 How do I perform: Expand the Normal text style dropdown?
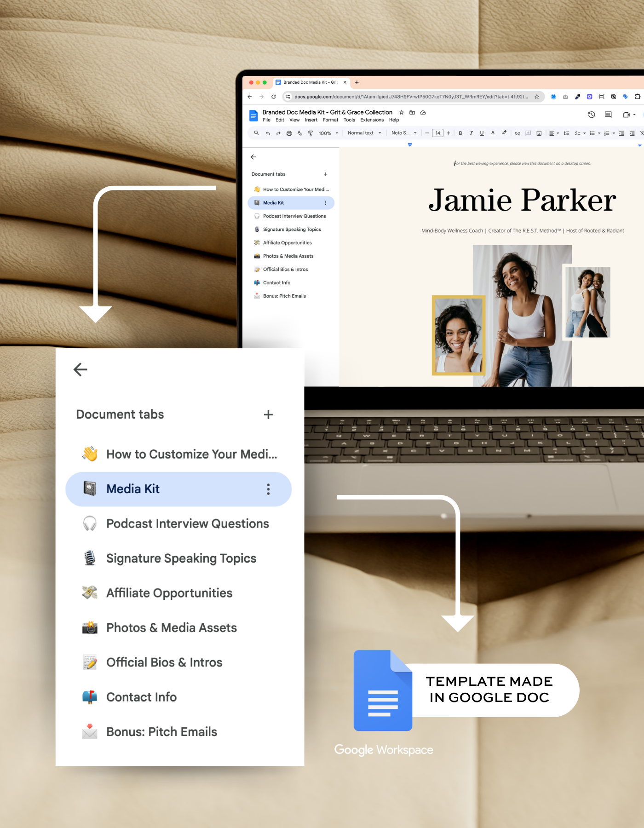364,133
